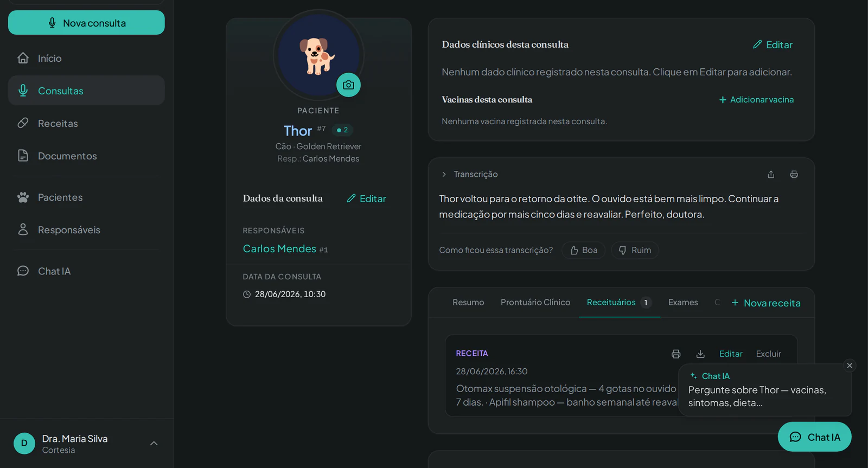Select the Resumo tab
This screenshot has height=468, width=868.
coord(468,302)
